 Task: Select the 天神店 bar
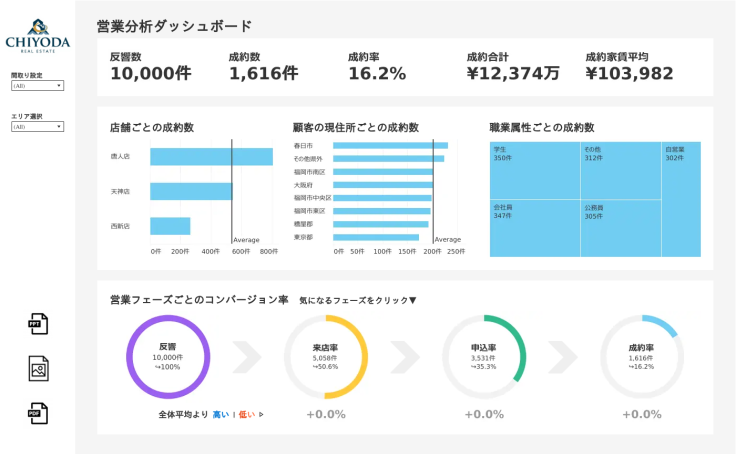(191, 192)
